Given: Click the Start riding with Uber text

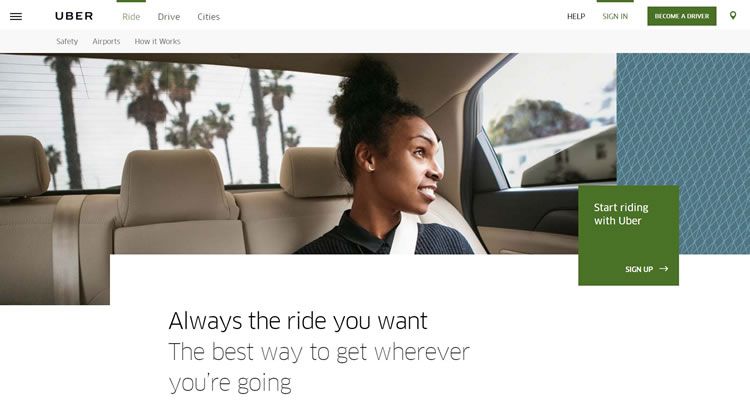Looking at the screenshot, I should [x=621, y=214].
